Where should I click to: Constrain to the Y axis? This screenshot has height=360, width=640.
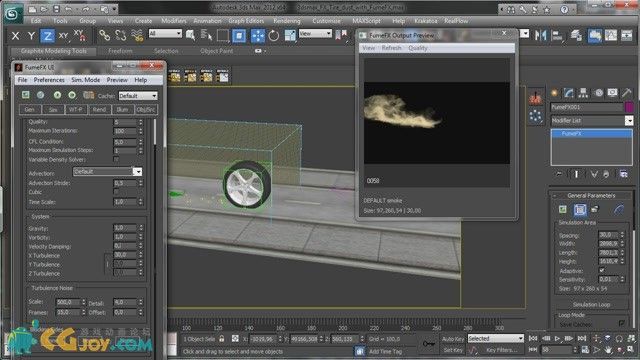(x=31, y=36)
